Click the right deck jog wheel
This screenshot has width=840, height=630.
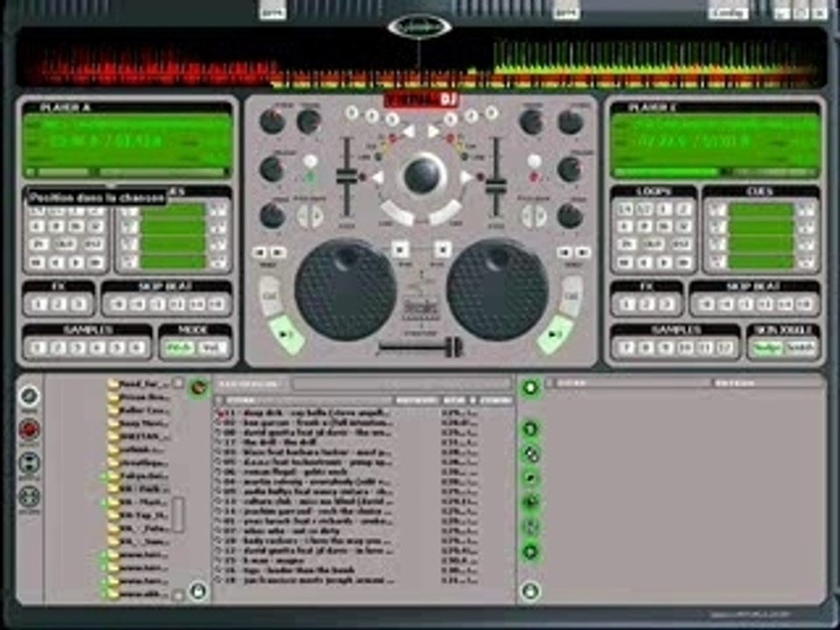point(497,290)
